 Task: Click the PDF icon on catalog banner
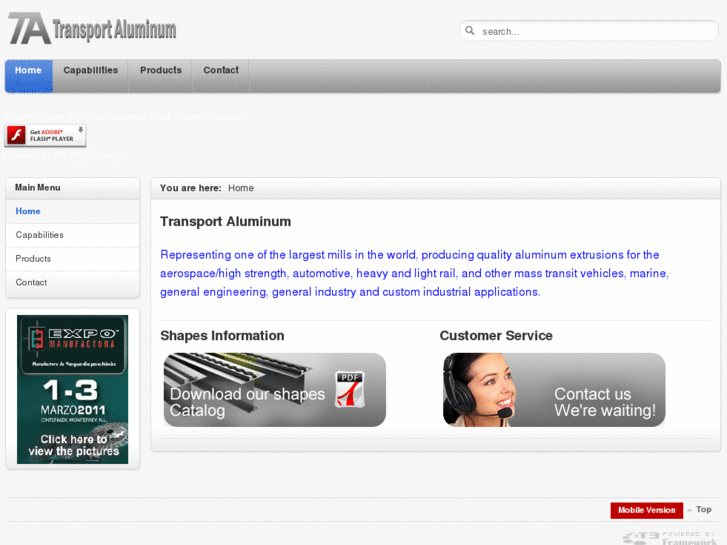pyautogui.click(x=350, y=390)
